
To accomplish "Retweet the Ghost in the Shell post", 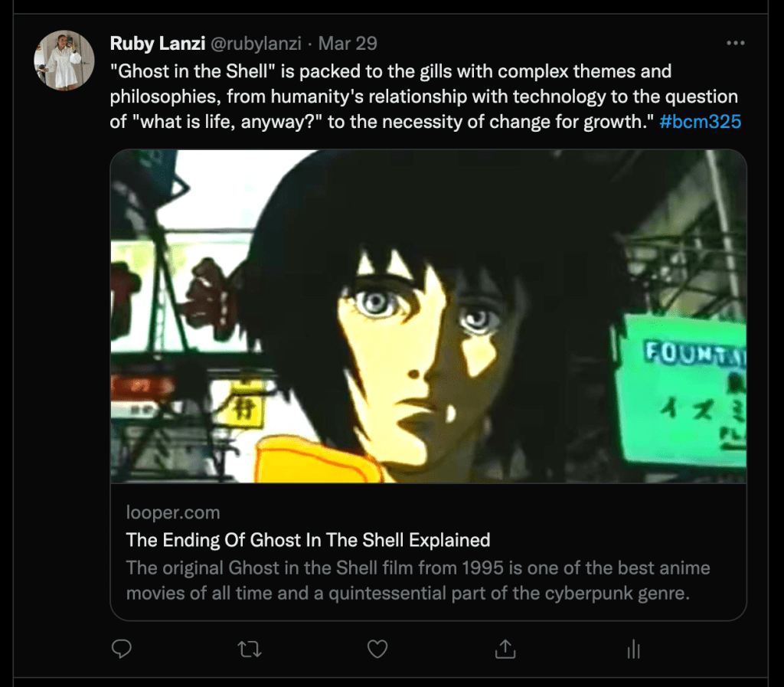I will tap(250, 649).
